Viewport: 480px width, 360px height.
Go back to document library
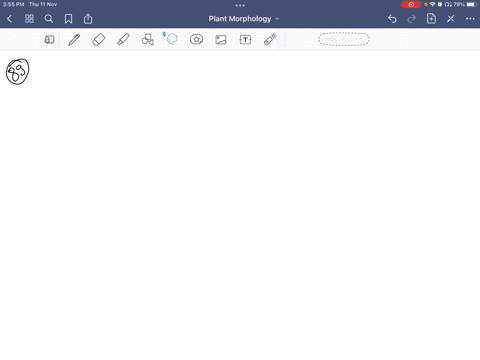coord(9,19)
